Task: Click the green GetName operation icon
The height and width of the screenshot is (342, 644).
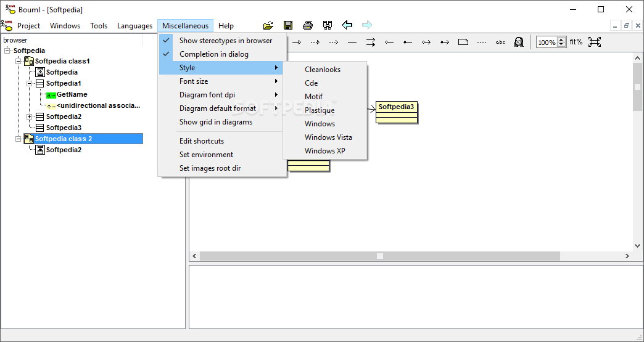Action: point(51,95)
